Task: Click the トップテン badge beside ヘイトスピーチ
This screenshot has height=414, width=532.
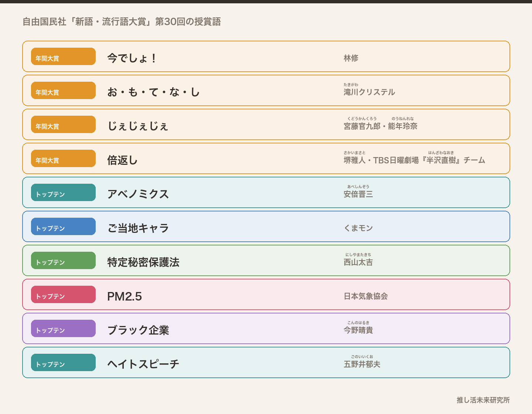Action: tap(63, 363)
